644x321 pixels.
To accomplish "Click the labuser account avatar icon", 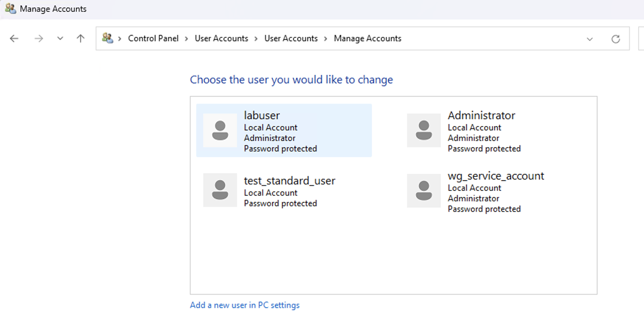I will 220,130.
